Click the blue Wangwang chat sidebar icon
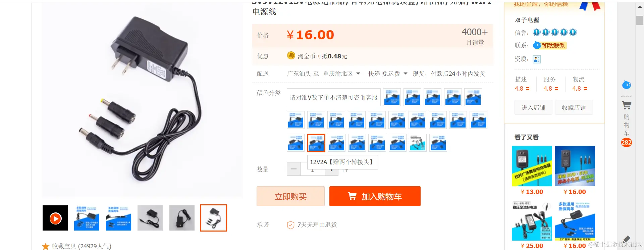 626,85
